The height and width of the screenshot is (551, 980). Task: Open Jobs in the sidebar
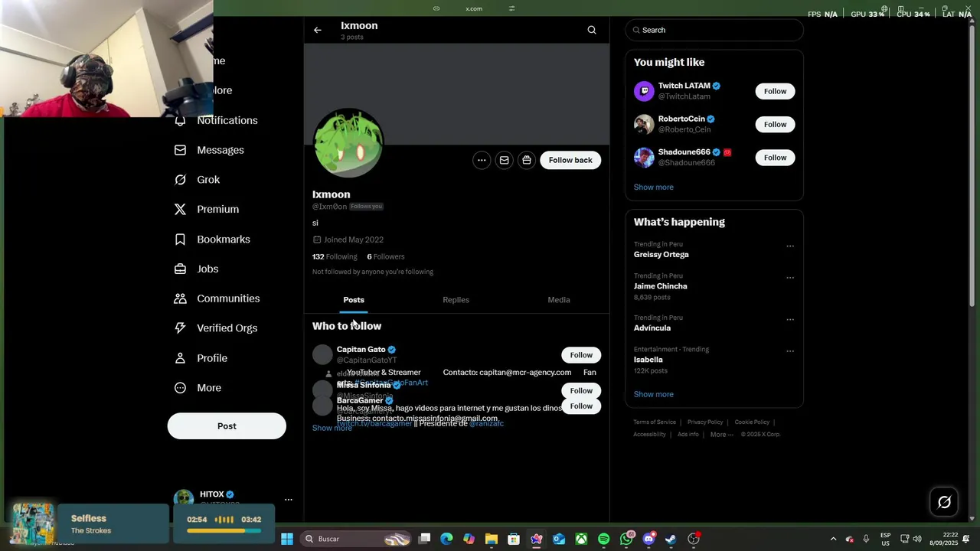pyautogui.click(x=197, y=269)
